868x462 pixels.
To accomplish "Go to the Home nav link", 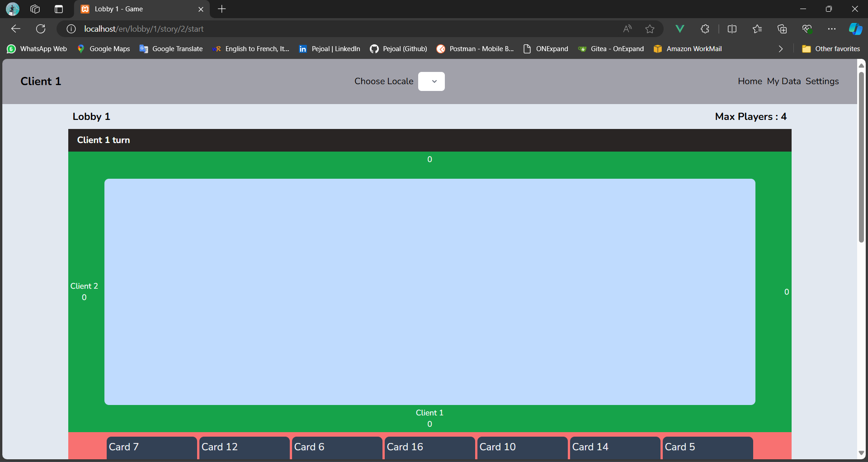I will click(x=750, y=81).
